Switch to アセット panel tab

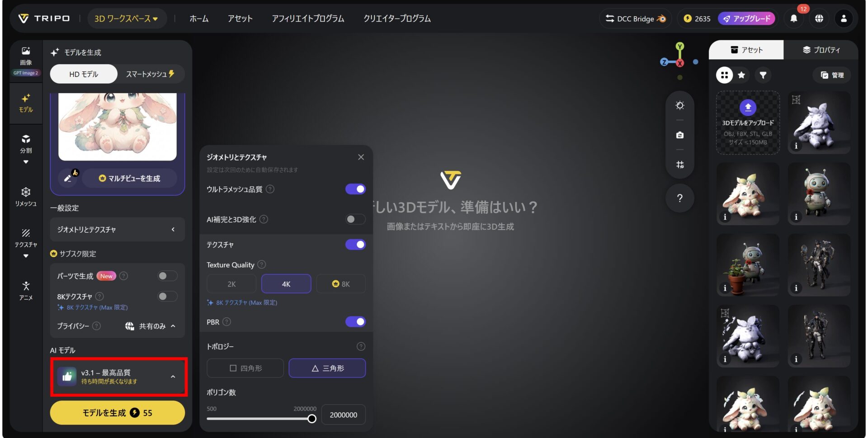(746, 50)
